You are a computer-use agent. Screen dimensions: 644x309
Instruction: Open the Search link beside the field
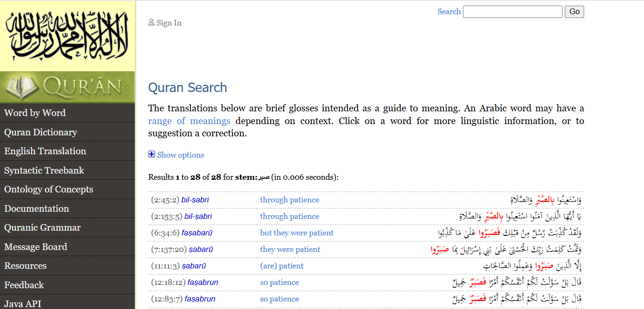point(448,12)
